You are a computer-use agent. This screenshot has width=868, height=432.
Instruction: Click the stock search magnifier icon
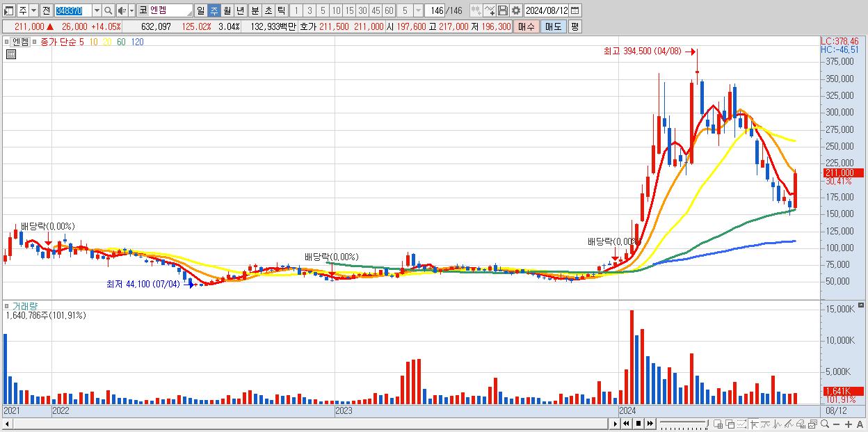click(108, 10)
